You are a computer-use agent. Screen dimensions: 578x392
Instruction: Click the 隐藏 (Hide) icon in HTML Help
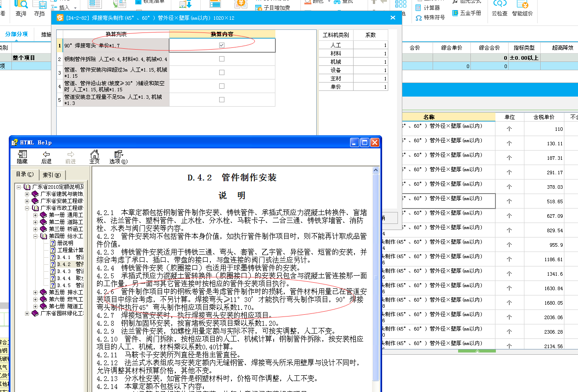coord(22,157)
